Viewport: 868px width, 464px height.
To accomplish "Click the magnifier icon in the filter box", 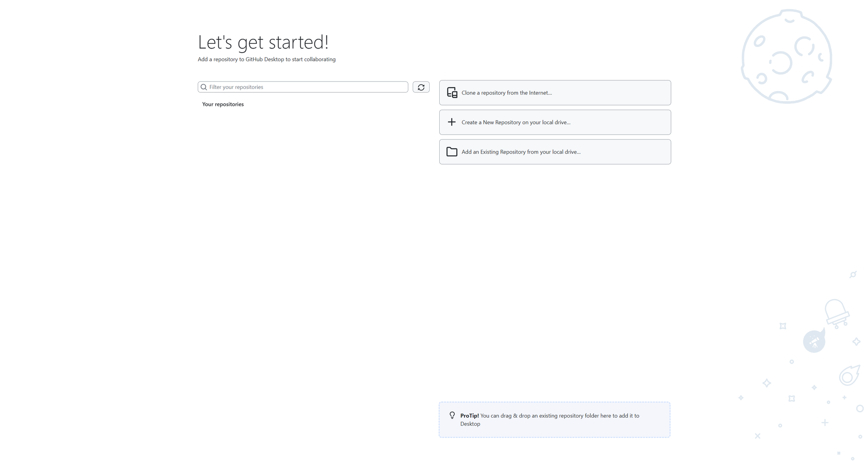I will (x=204, y=87).
